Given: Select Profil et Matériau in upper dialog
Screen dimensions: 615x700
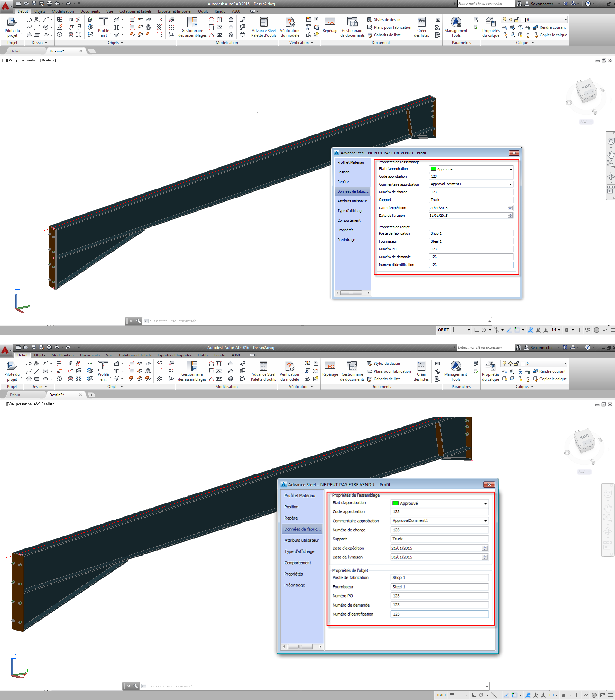Looking at the screenshot, I should tap(351, 163).
